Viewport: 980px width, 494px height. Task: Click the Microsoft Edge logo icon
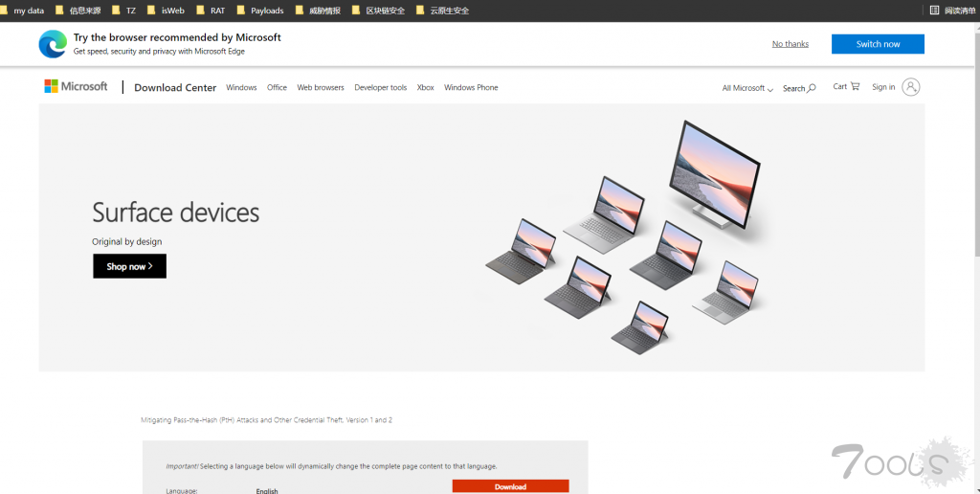pyautogui.click(x=53, y=44)
